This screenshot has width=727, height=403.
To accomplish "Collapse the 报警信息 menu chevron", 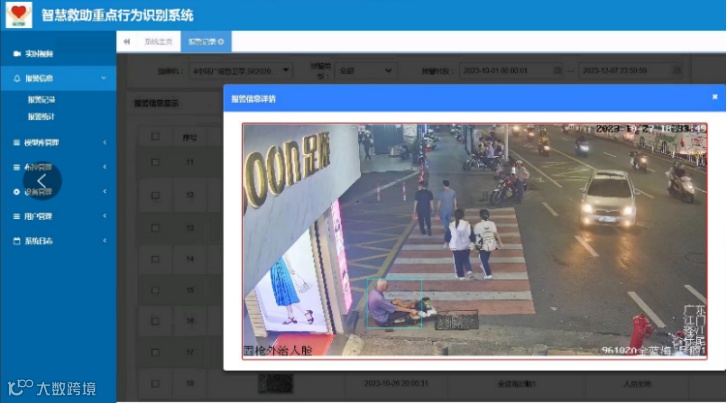I will [103, 78].
